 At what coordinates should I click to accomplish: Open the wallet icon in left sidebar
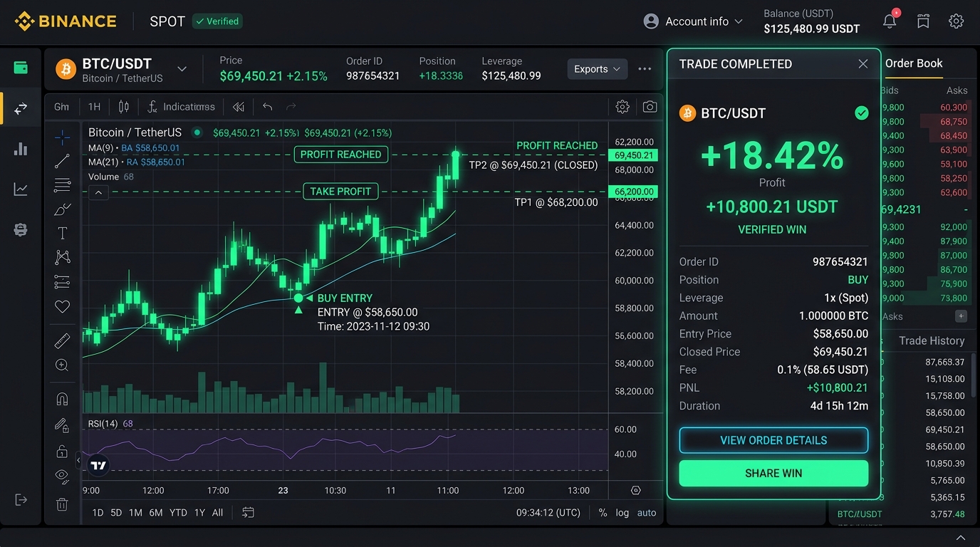[21, 68]
